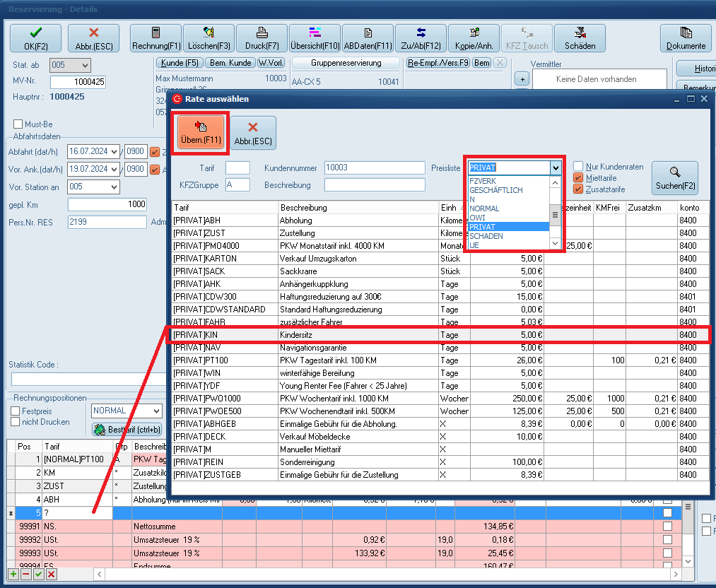Click the Druck(F7) printer button
Screen dimensions: 716x588
[262, 38]
